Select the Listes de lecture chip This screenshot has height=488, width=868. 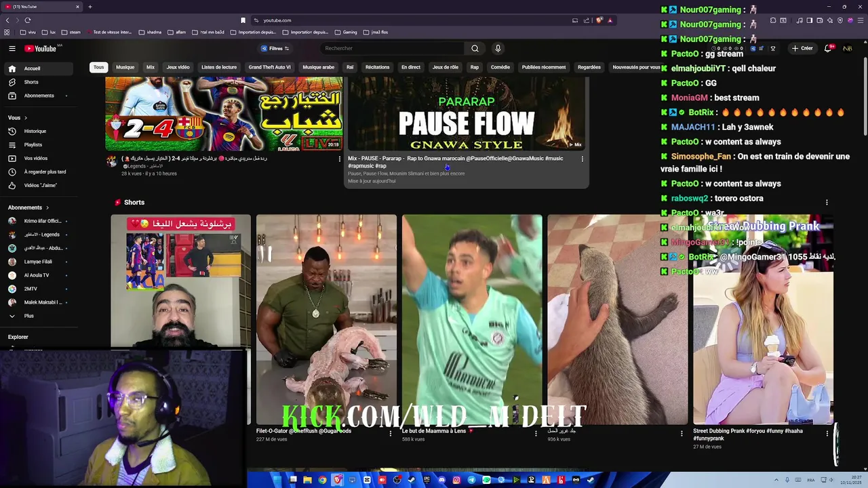pos(219,67)
